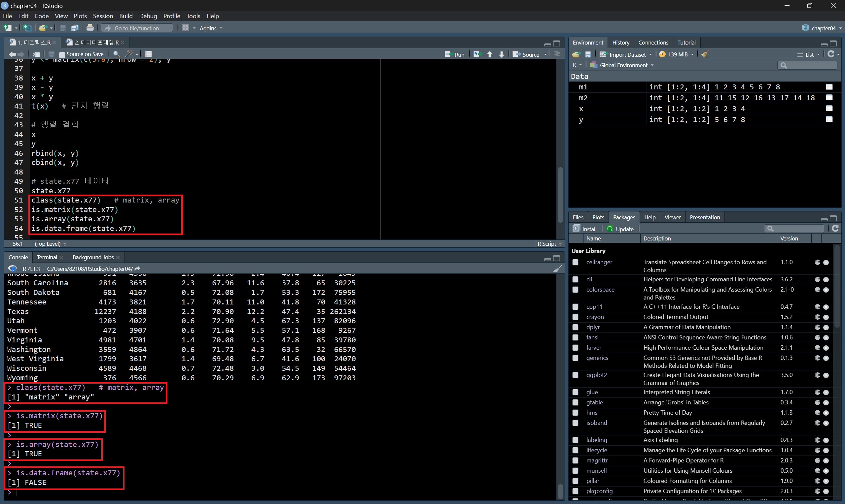Tick the dplyr package checkbox
The image size is (845, 504).
(x=575, y=328)
